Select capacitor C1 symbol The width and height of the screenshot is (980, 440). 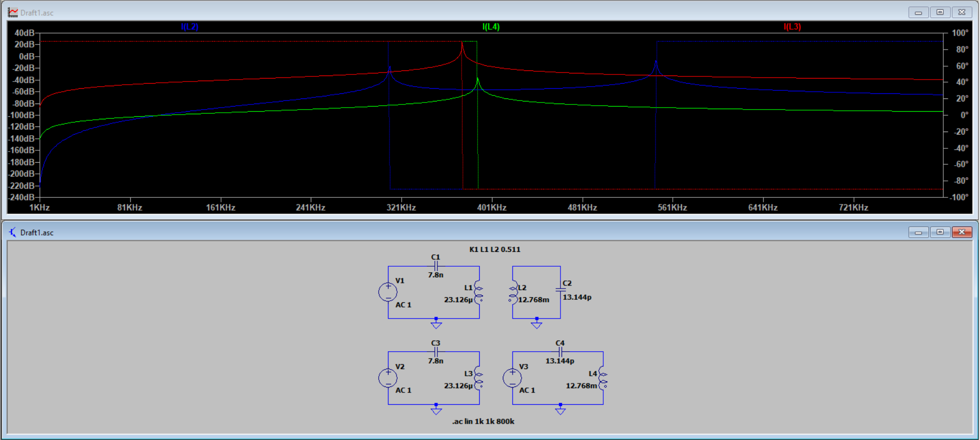pyautogui.click(x=436, y=266)
